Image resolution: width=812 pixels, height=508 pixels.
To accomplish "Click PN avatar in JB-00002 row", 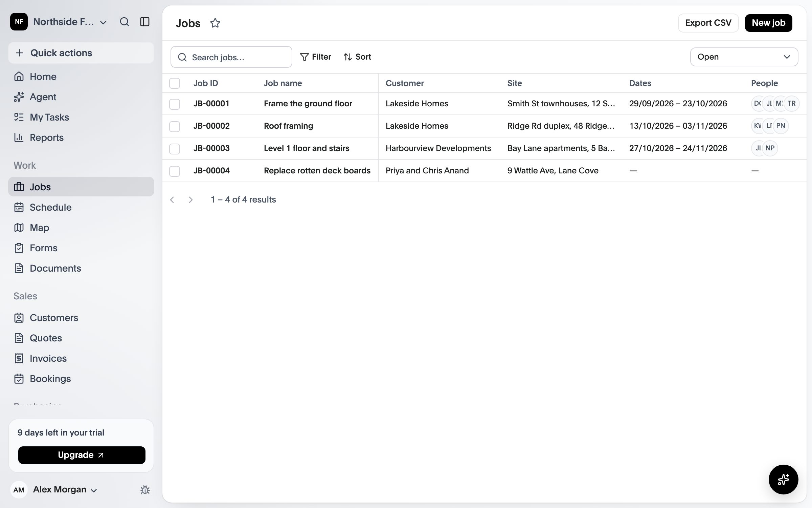I will 781,126.
